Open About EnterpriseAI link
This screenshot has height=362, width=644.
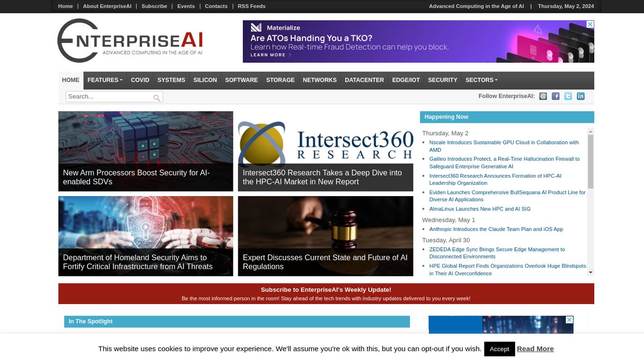coord(107,6)
